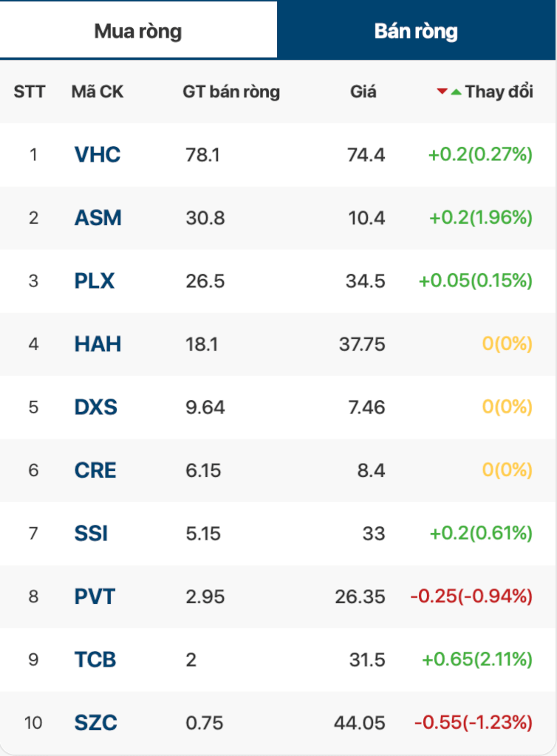Image resolution: width=557 pixels, height=756 pixels.
Task: Open the CRE stock ticker
Action: click(95, 470)
